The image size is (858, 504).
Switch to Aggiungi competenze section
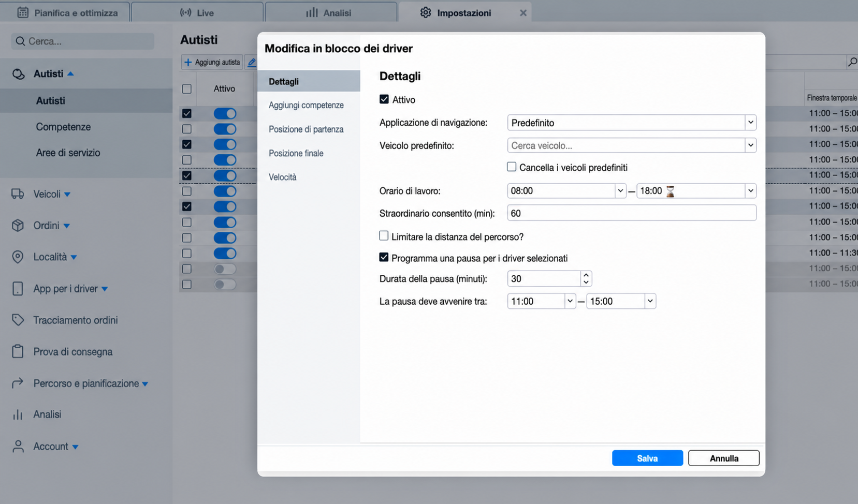306,105
